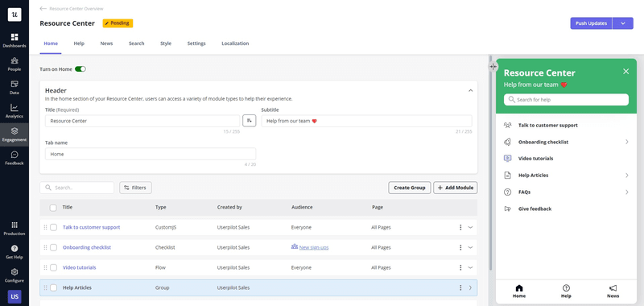Check the Onboarding checklist checkbox
The width and height of the screenshot is (644, 306).
click(53, 247)
